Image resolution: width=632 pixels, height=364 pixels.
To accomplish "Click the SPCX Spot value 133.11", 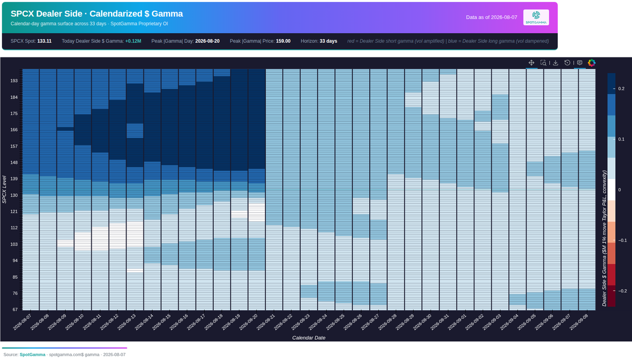I will [x=44, y=41].
